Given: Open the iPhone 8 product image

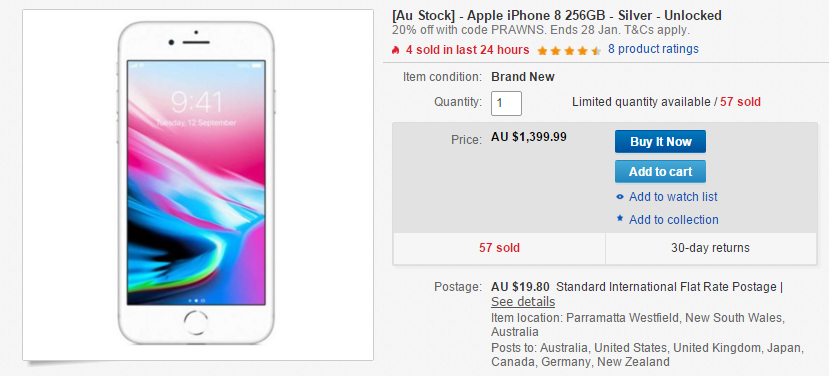Looking at the screenshot, I should tap(198, 185).
